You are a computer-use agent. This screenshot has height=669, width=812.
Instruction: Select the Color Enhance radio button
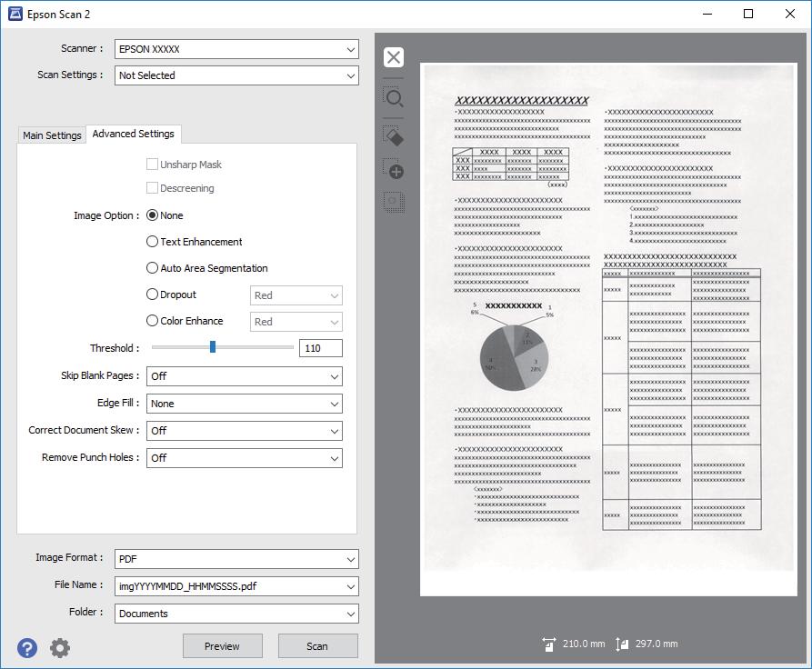152,321
